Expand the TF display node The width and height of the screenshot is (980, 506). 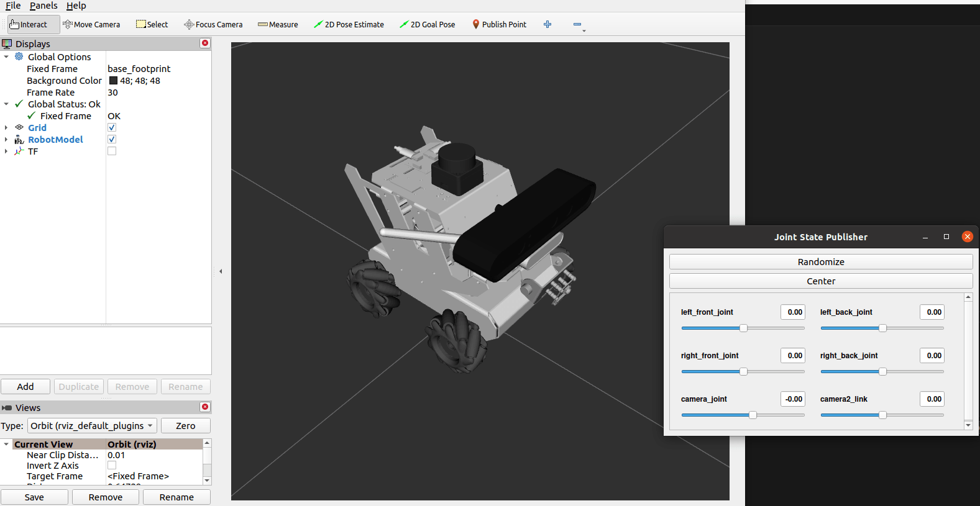click(x=6, y=151)
